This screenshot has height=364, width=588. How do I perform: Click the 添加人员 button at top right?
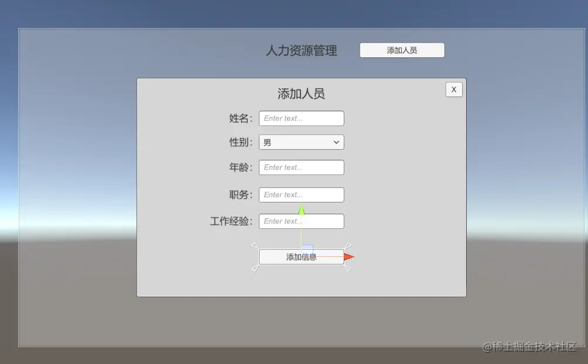click(x=402, y=50)
